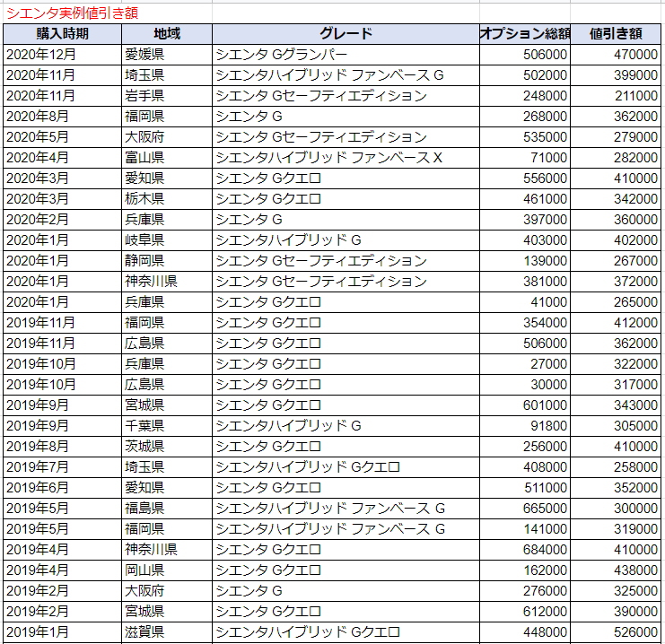The width and height of the screenshot is (665, 644).
Task: Click the option total 141000
Action: coord(525,529)
